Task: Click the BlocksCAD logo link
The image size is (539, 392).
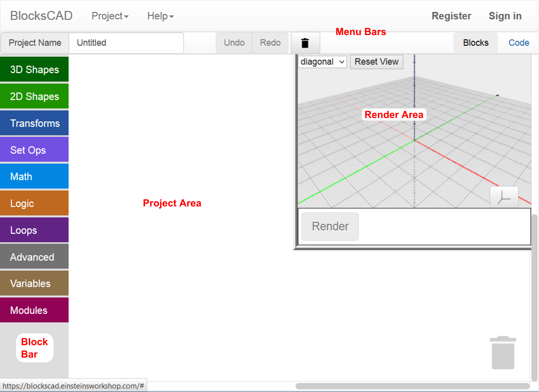Action: click(41, 16)
